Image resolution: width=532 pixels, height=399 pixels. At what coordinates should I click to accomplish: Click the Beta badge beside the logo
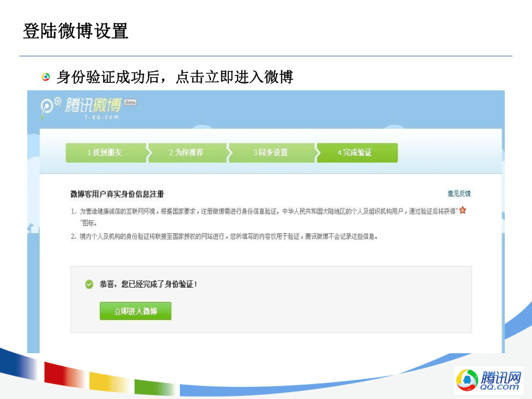131,103
